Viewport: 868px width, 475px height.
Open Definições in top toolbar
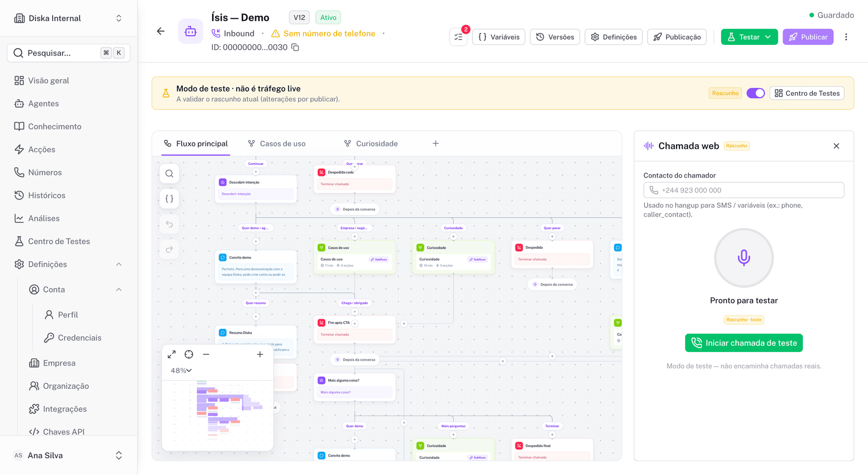click(x=613, y=37)
